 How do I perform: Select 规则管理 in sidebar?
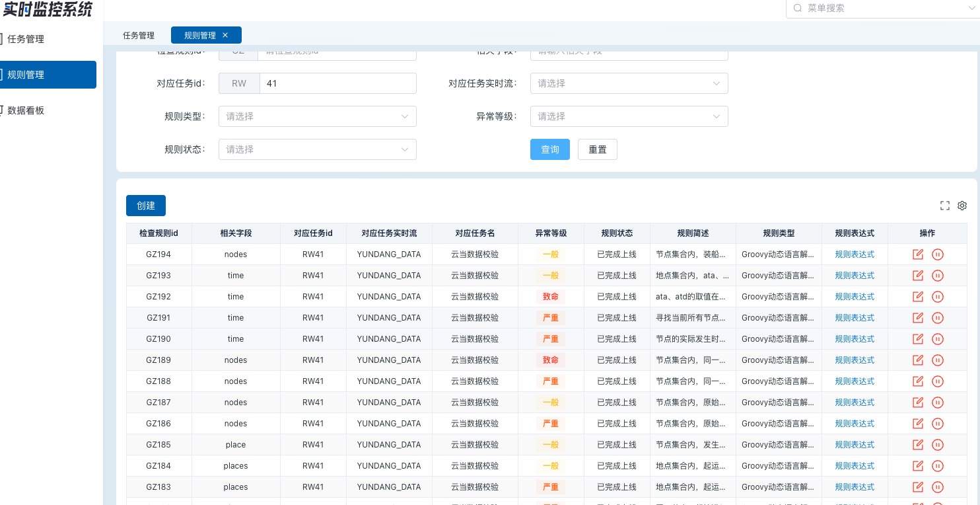pyautogui.click(x=48, y=75)
